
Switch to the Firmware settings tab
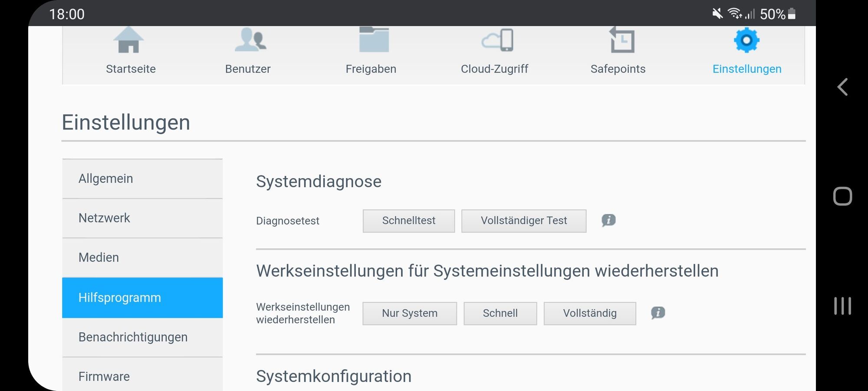click(142, 374)
